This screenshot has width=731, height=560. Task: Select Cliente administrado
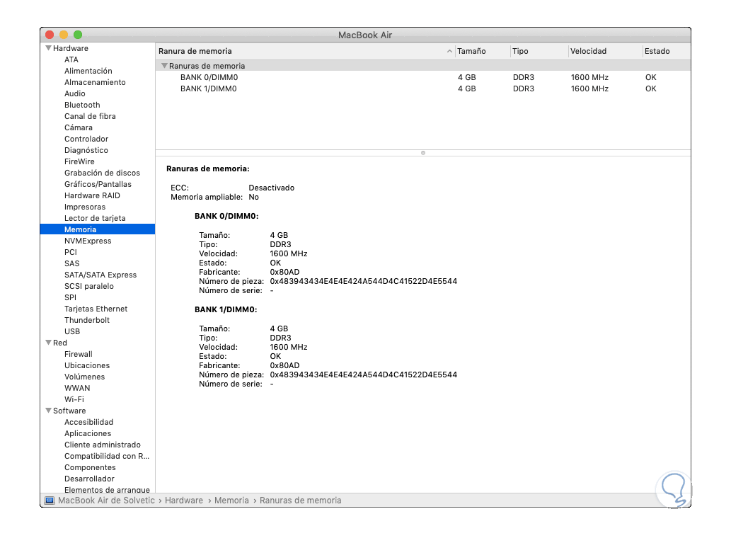103,445
